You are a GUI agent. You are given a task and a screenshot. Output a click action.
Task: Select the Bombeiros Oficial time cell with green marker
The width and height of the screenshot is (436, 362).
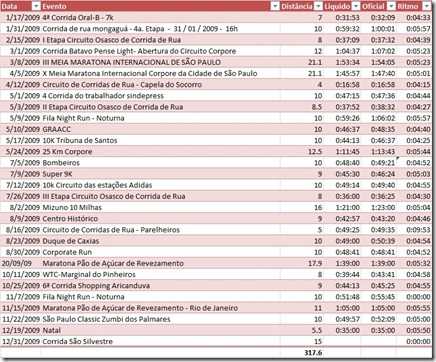[378, 163]
